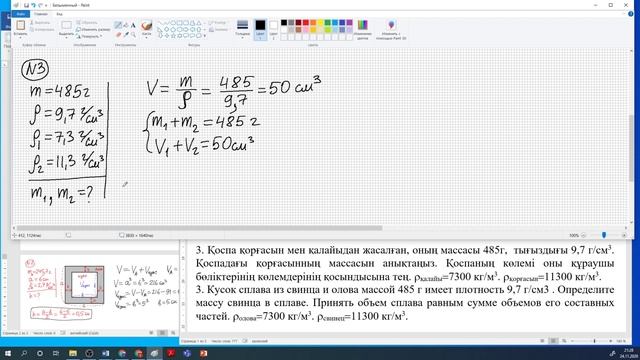
Task: Open the Paint 3D edit button
Action: [391, 29]
